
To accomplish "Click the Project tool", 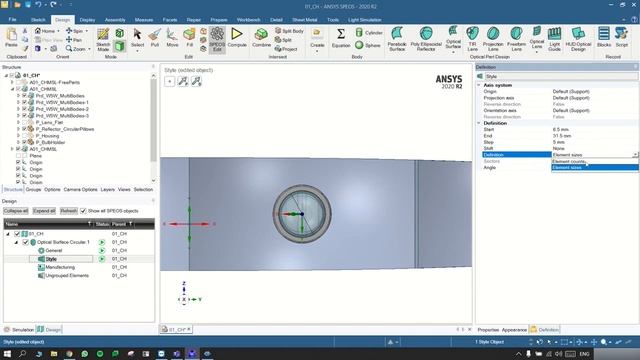I will (286, 49).
